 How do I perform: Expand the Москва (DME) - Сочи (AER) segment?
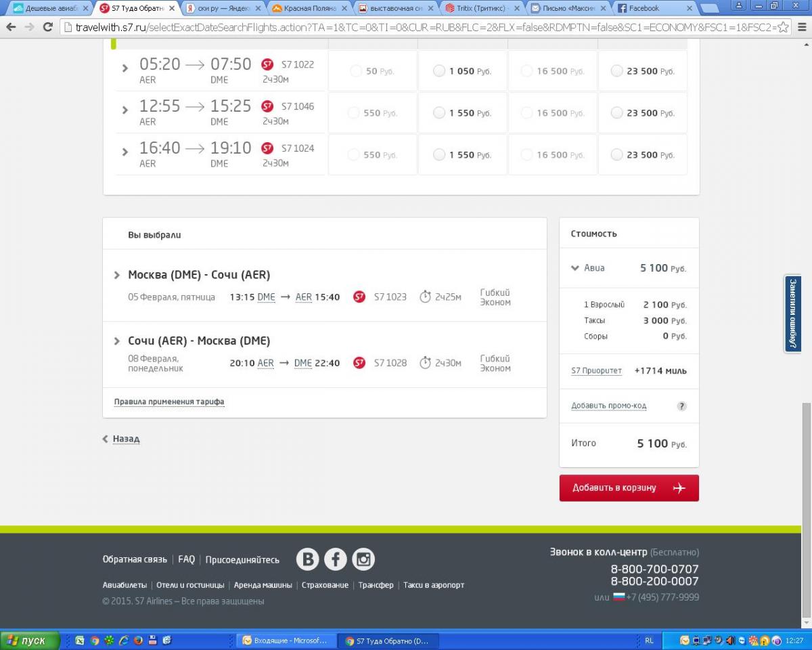click(x=117, y=275)
